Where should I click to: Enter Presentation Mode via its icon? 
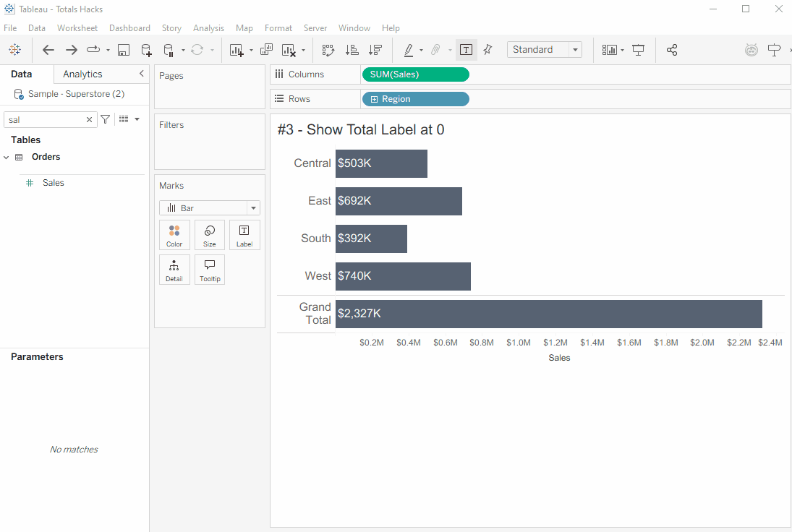tap(638, 50)
